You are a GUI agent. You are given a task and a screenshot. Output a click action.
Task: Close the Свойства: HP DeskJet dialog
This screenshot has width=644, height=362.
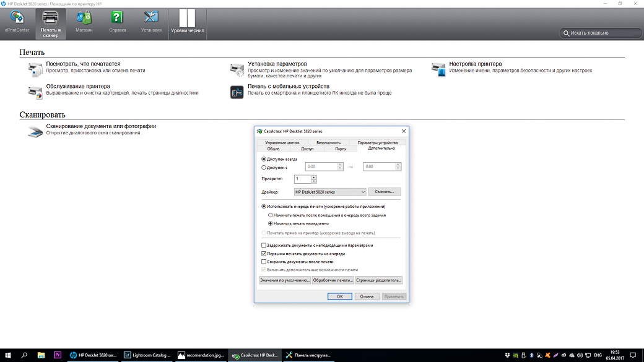pyautogui.click(x=404, y=131)
